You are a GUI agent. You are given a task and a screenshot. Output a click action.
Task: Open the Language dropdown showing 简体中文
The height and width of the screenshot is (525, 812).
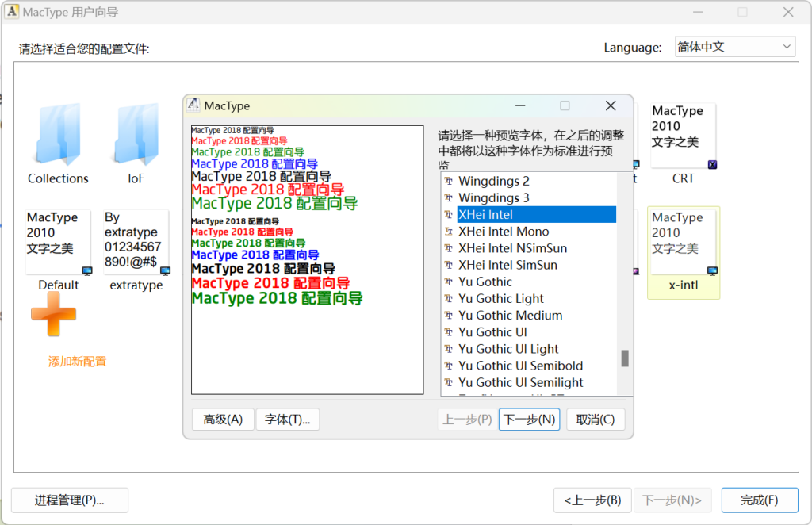click(735, 47)
